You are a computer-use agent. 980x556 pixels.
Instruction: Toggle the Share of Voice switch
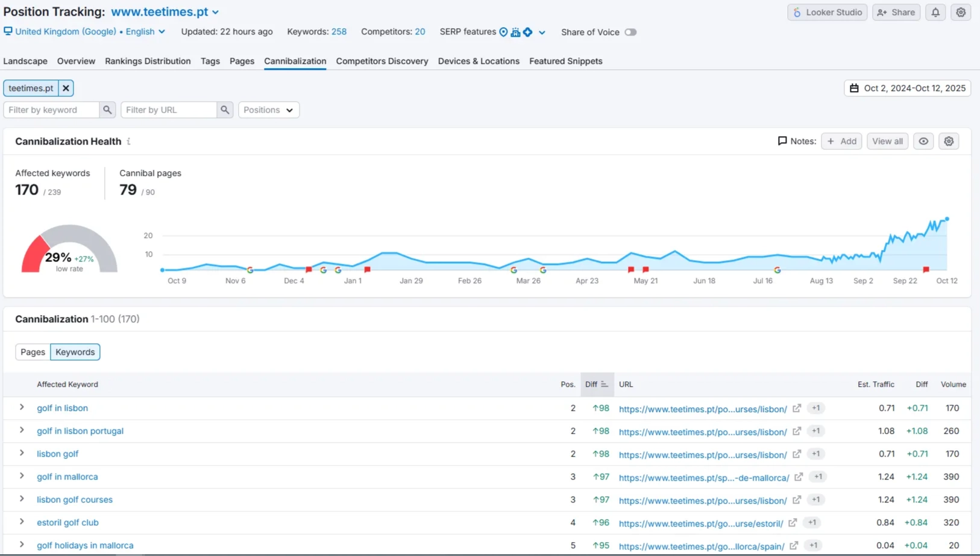click(x=630, y=32)
